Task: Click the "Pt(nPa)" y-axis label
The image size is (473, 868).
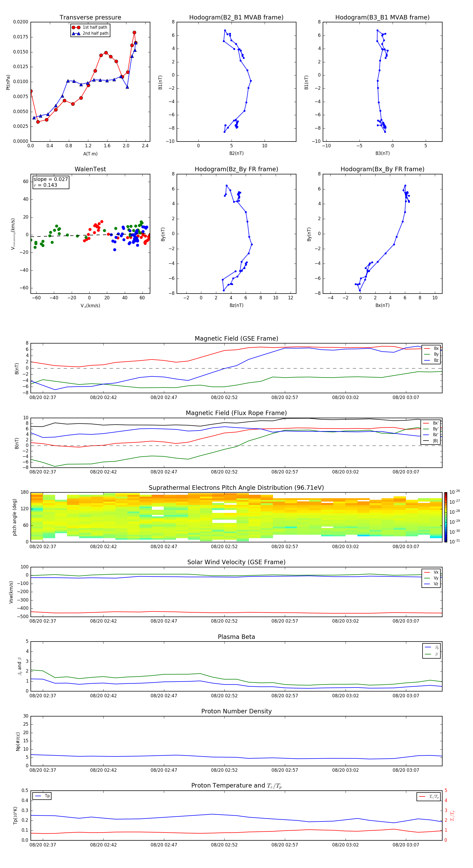Action: (x=8, y=82)
